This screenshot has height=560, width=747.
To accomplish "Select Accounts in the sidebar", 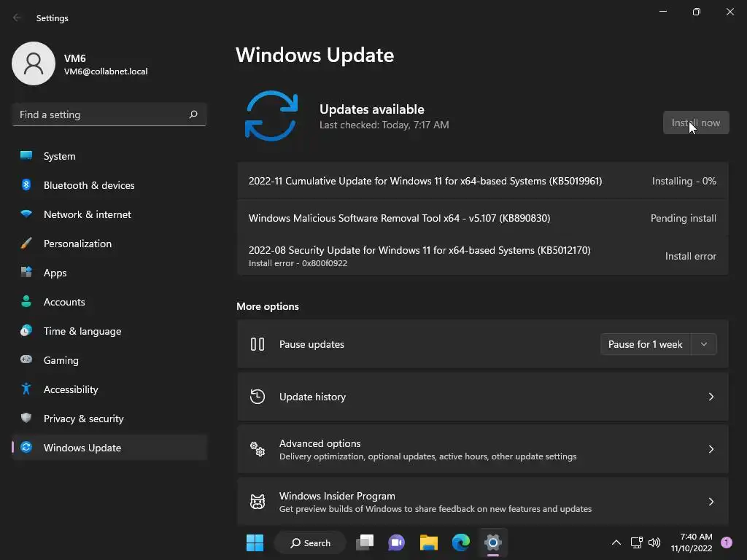I will click(x=109, y=301).
